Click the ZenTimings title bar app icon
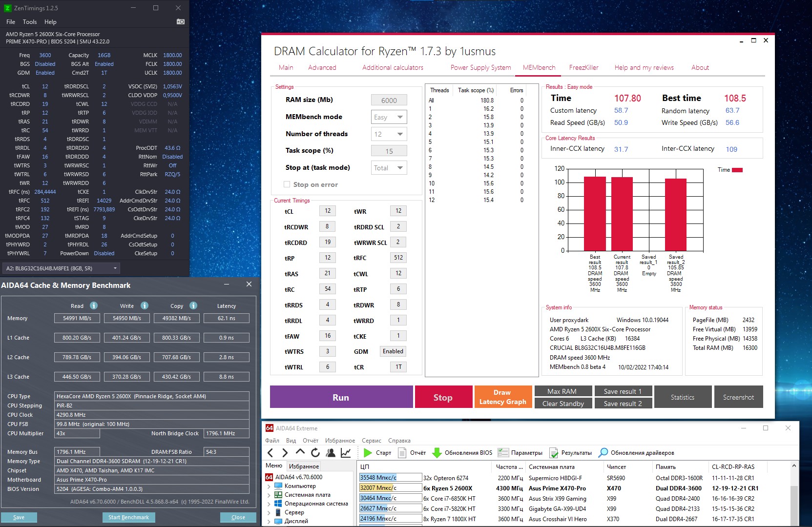 (7, 8)
